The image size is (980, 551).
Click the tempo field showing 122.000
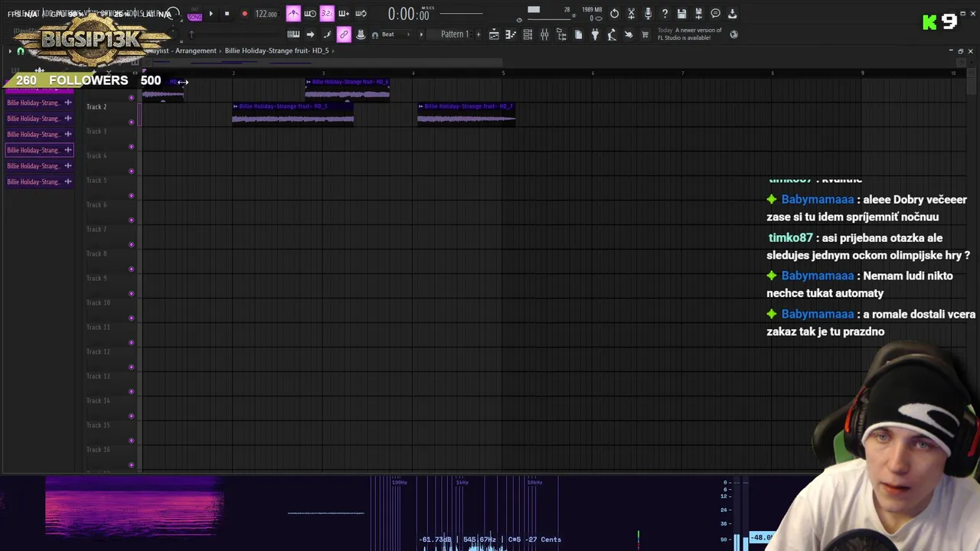pos(266,15)
